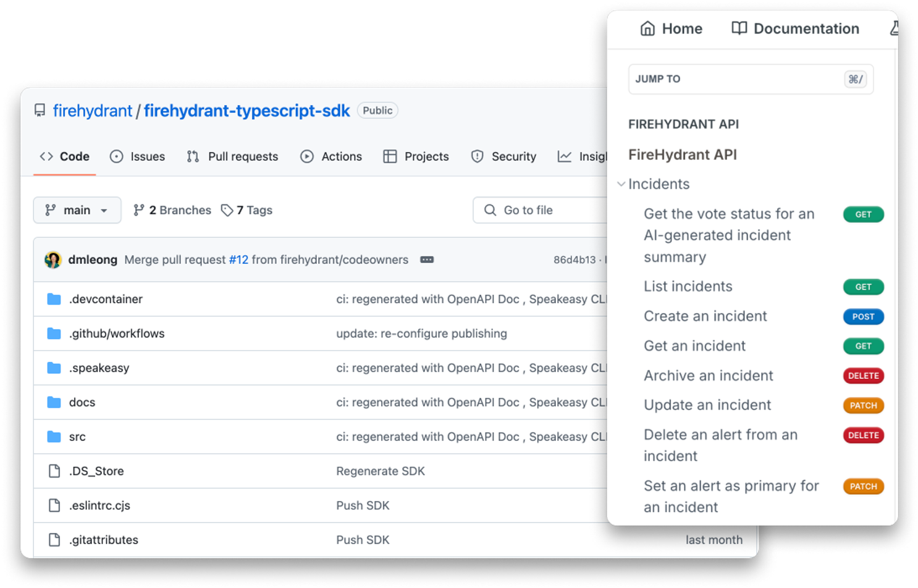Open the firehydrant-typescript-sdk repository link
The width and height of the screenshot is (918, 588).
point(246,111)
